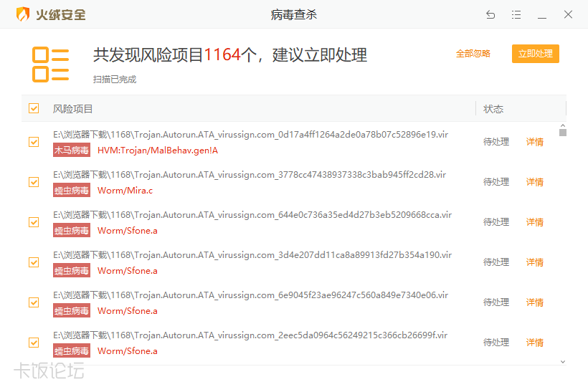The height and width of the screenshot is (387, 588).
Task: Uncheck the HVM:Trojan/MalBehav.gen!A item checkbox
Action: (x=34, y=142)
